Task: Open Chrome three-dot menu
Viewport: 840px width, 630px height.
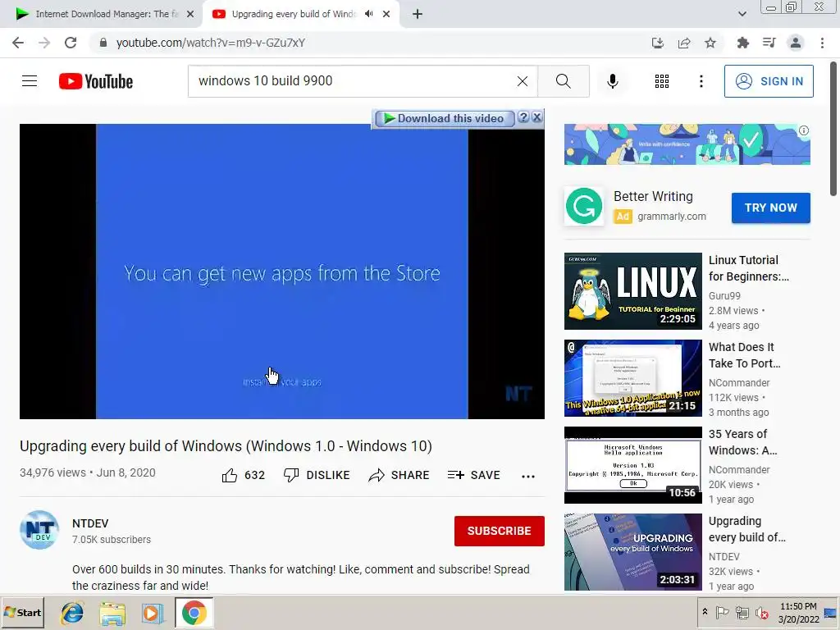Action: [822, 43]
